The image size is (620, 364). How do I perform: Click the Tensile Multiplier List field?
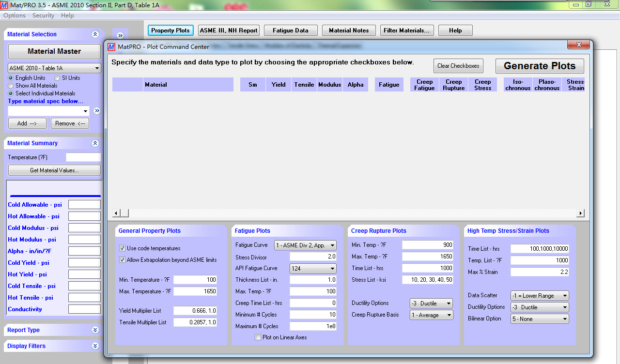(195, 322)
